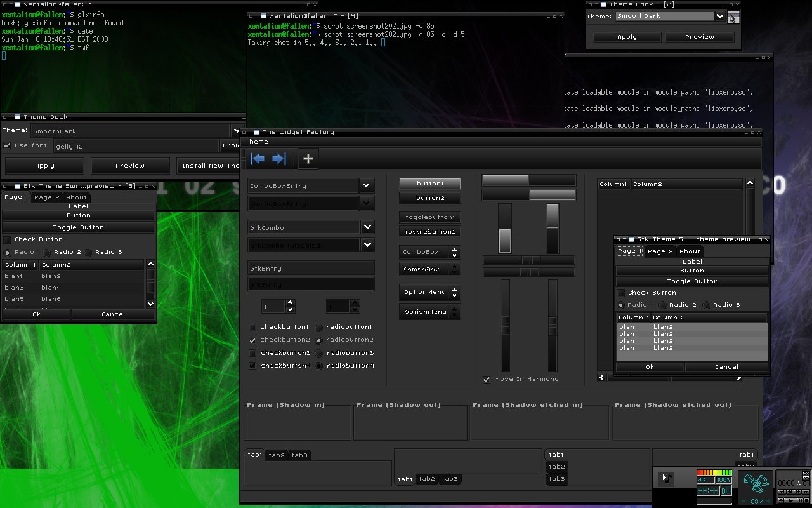Decrease the enabled spin button value
Screen dimensions: 812x508
[290, 310]
